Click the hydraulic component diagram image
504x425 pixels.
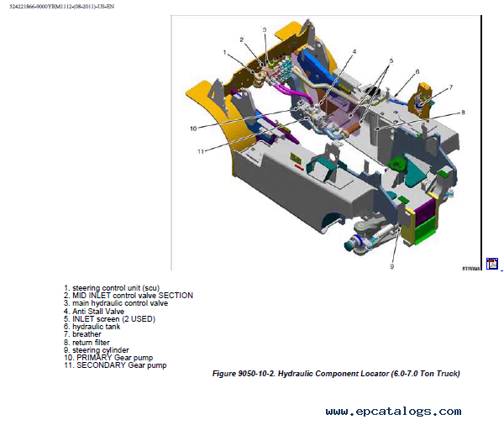pos(326,143)
